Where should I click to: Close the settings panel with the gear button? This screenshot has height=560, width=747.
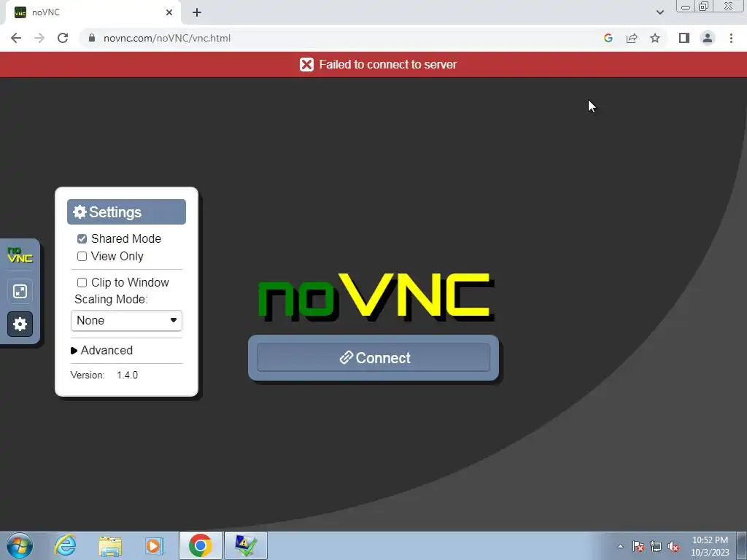point(20,324)
